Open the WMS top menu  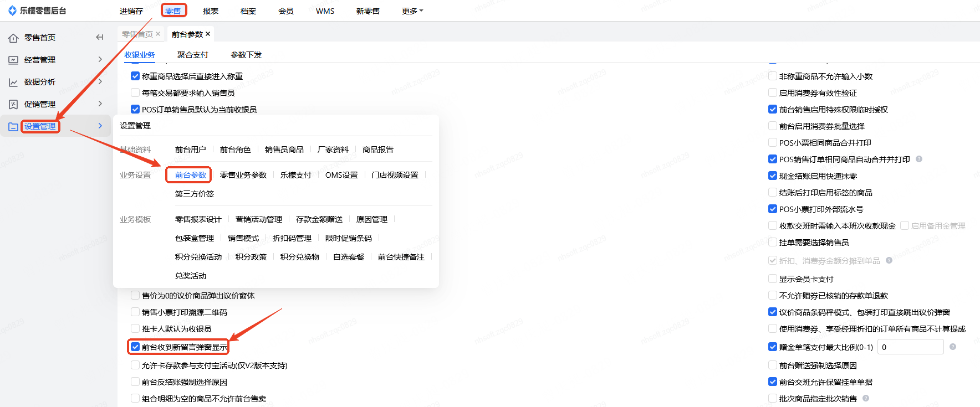coord(325,11)
